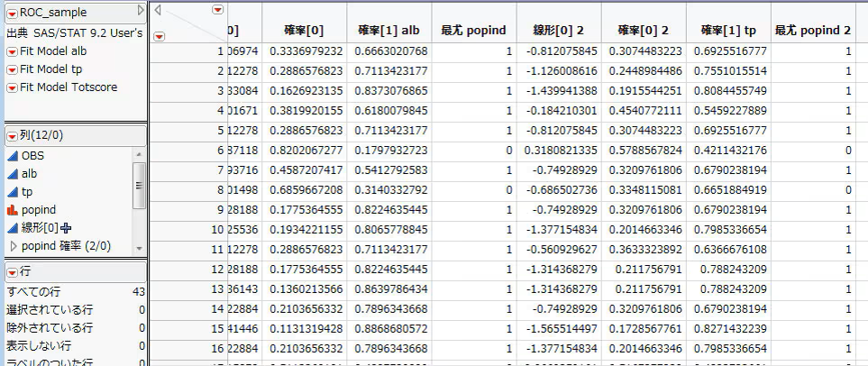The image size is (868, 366).
Task: Select the OBS column in column list
Action: tap(32, 156)
